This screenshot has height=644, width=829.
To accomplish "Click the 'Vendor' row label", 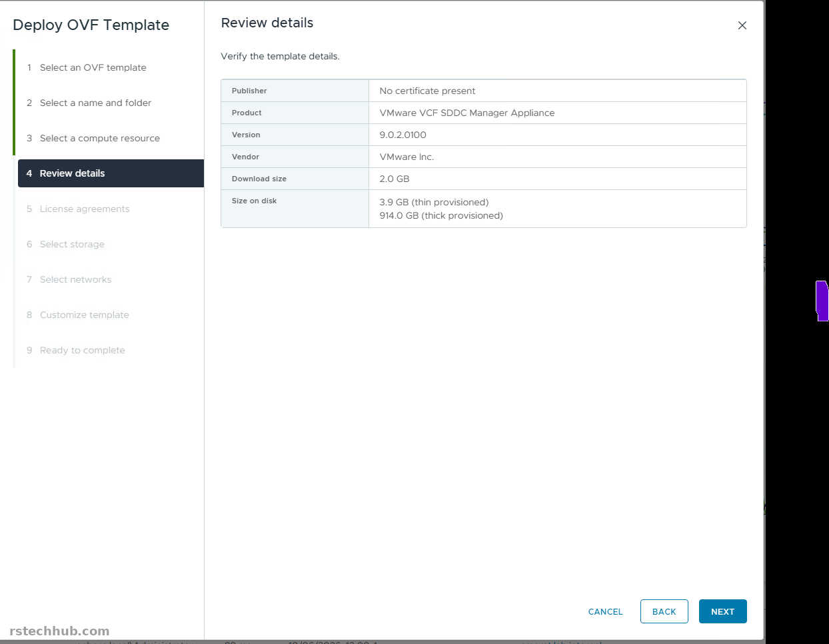I will point(245,157).
